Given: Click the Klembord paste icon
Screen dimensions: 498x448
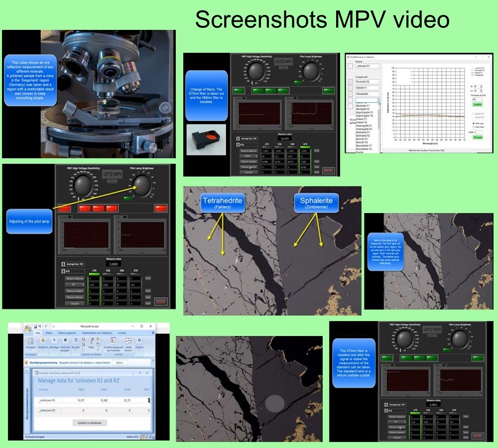Looking at the screenshot, I should [42, 341].
